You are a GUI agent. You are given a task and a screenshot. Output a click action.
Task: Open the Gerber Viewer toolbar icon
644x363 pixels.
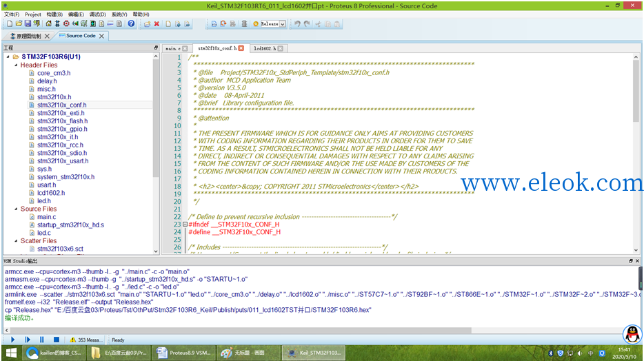(x=84, y=24)
